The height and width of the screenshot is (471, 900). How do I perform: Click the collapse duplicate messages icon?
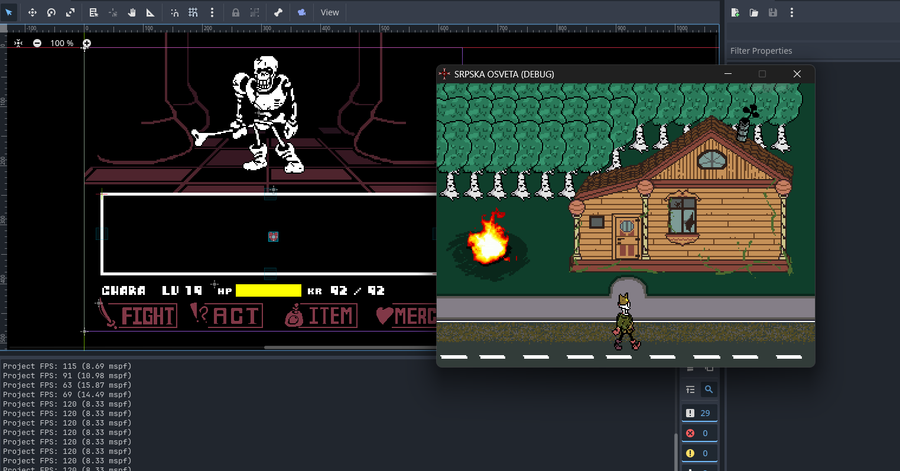[690, 390]
